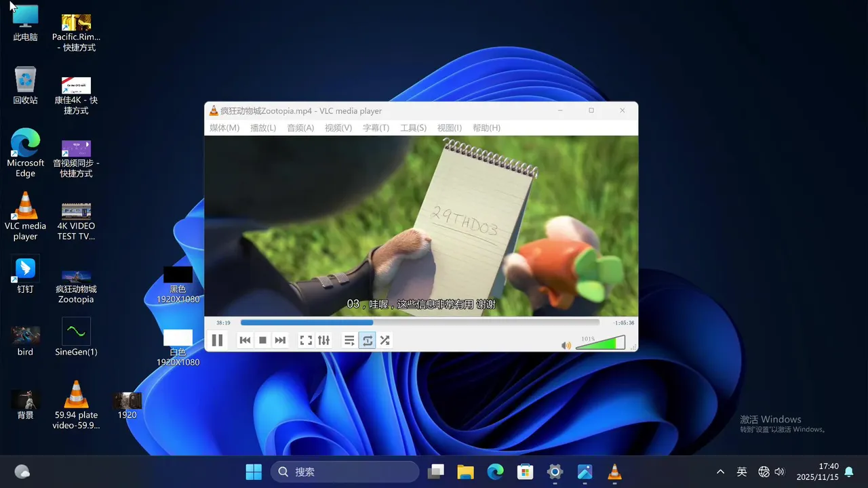Select the VLC media player desktop shortcut
The image size is (868, 488).
pos(25,216)
